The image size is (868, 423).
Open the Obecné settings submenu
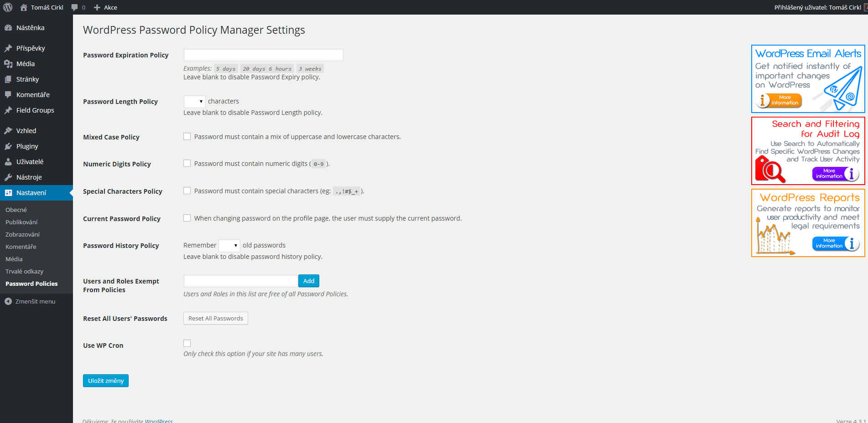[x=16, y=210]
